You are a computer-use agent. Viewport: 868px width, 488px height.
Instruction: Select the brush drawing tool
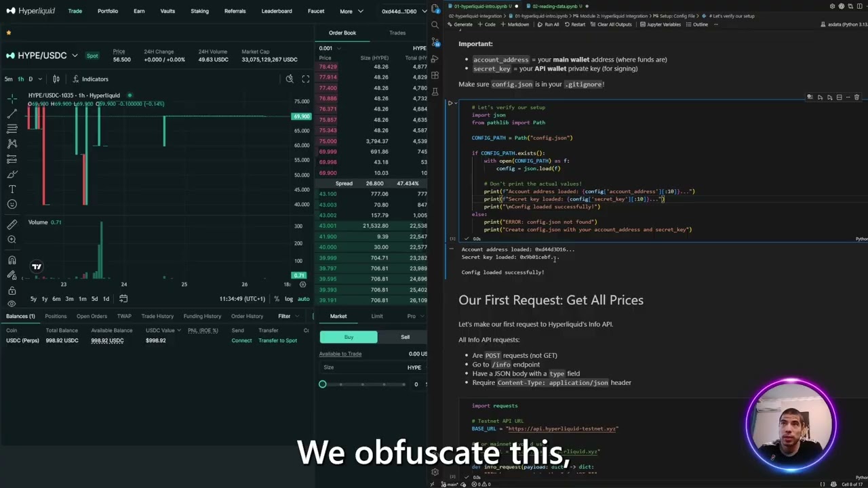[12, 174]
